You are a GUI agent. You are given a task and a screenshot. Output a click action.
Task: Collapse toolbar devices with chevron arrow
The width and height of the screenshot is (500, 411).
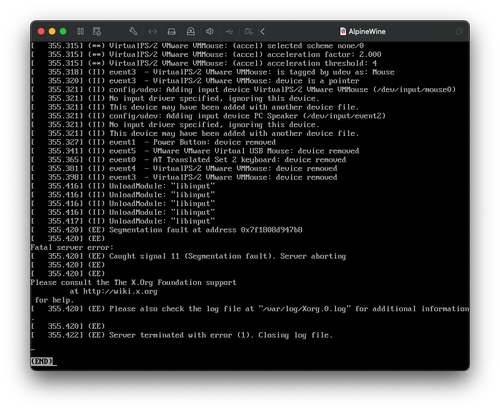(x=263, y=31)
